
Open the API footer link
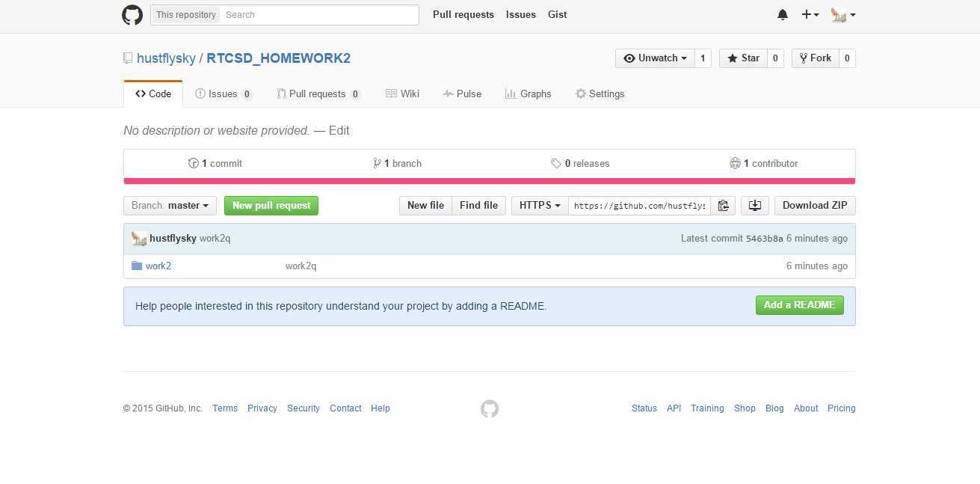click(674, 408)
